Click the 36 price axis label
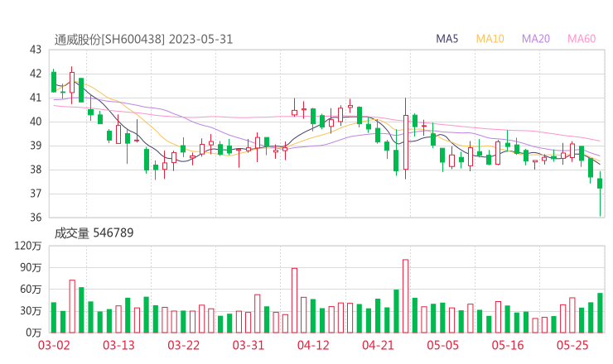The height and width of the screenshot is (364, 613). [x=35, y=218]
